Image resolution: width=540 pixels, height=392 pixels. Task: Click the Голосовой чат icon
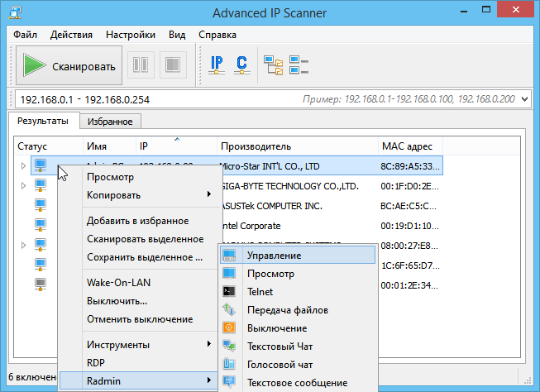[x=229, y=364]
